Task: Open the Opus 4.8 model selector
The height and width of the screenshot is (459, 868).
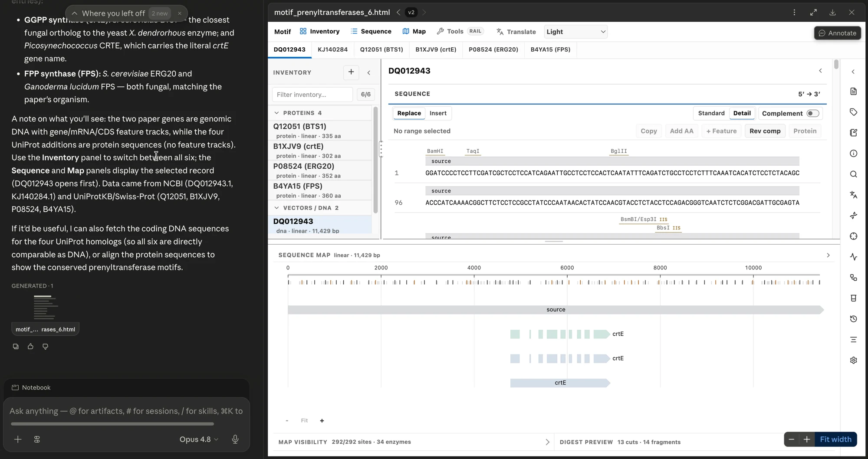Action: click(199, 439)
